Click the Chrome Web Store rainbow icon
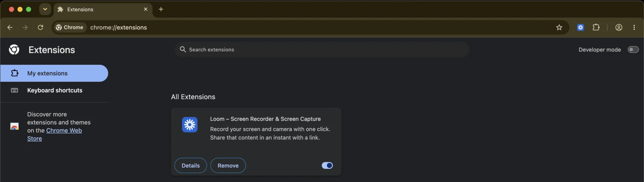This screenshot has width=644, height=182. click(x=14, y=127)
